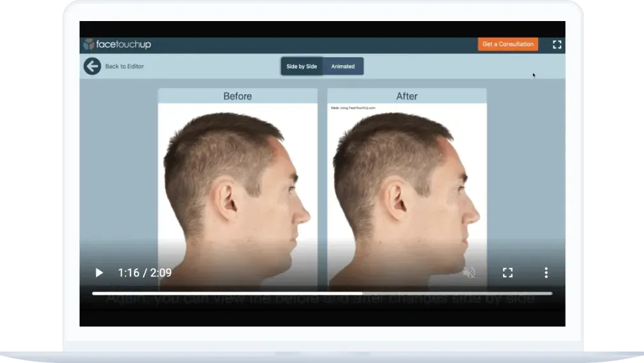This screenshot has height=363, width=644.
Task: Click the fullscreen icon in the FaceTouchUp header
Action: (x=557, y=45)
